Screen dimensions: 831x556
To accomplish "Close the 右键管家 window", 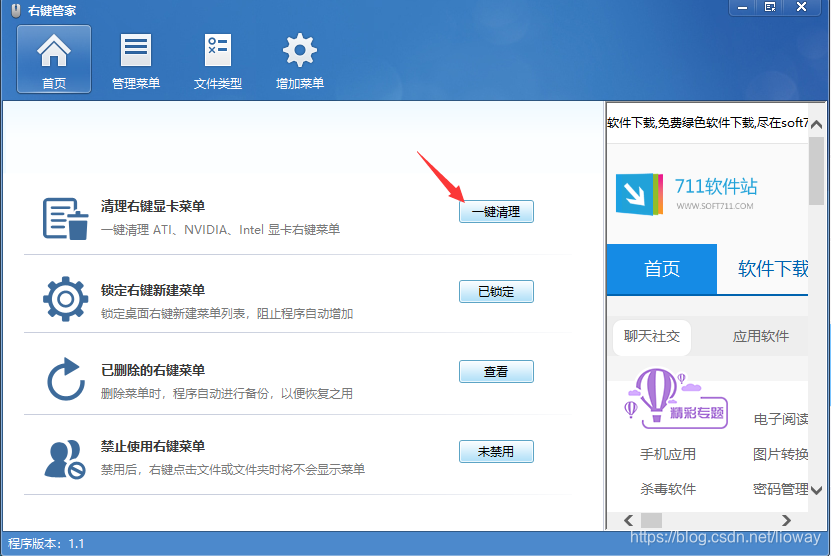I will pyautogui.click(x=802, y=7).
